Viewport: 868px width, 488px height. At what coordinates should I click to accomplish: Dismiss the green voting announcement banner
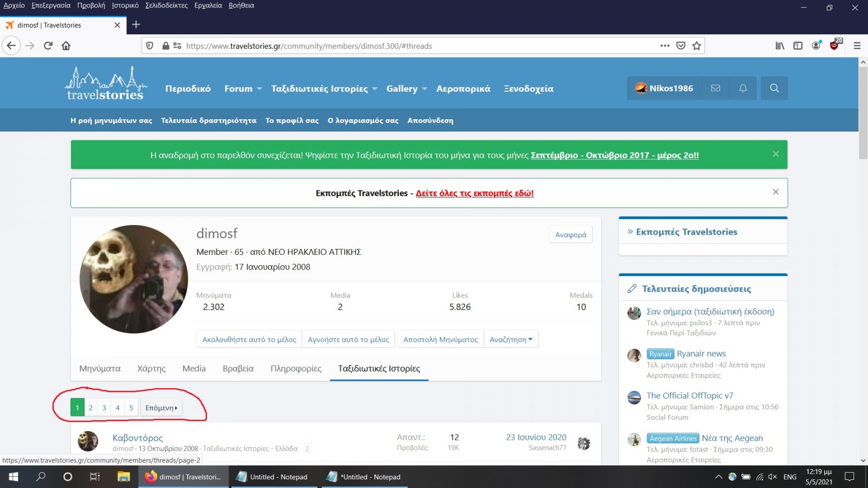776,154
